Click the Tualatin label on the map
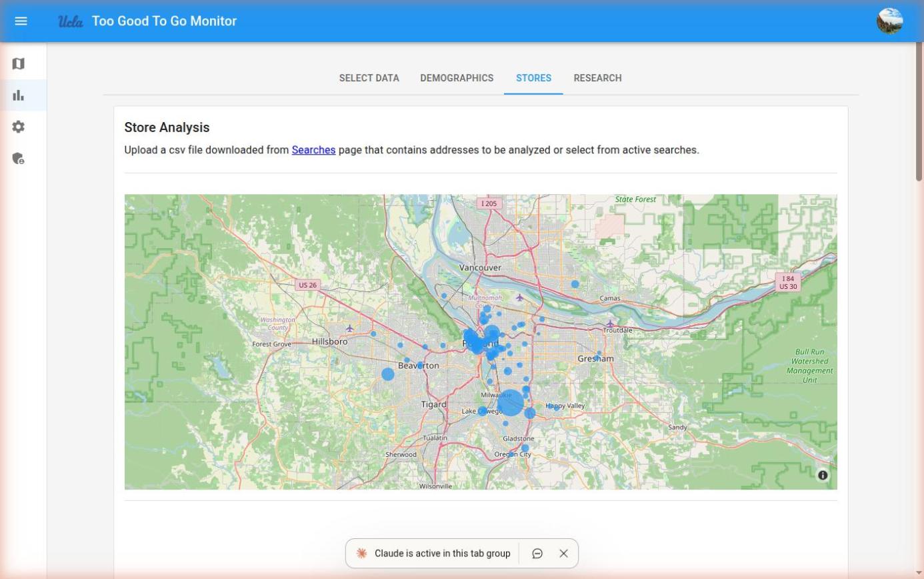Image resolution: width=924 pixels, height=579 pixels. (x=435, y=438)
